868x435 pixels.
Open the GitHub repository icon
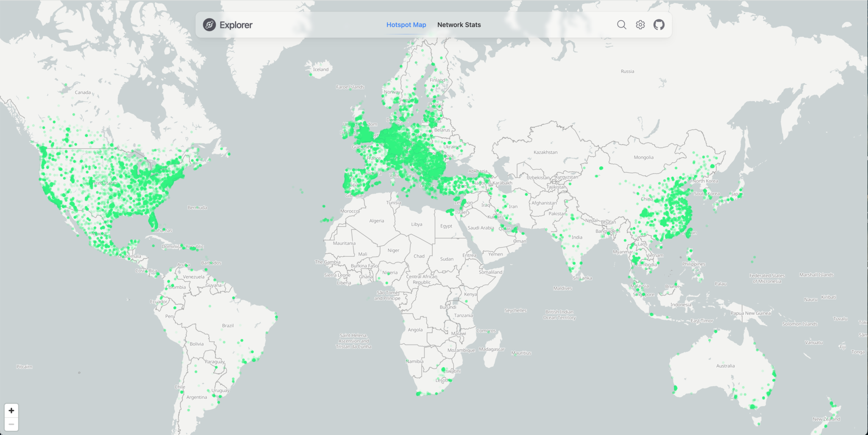coord(659,25)
